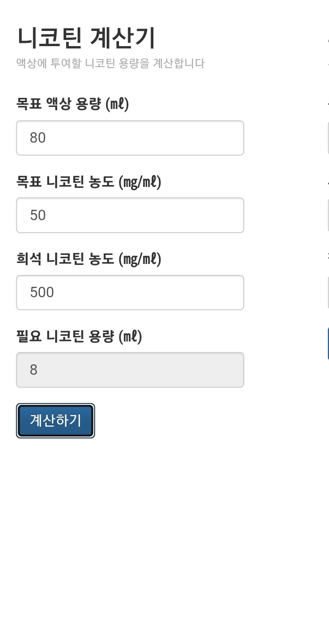Click the 필요 니코틴 용량 result field
Screen dimensions: 329x644
(x=130, y=370)
